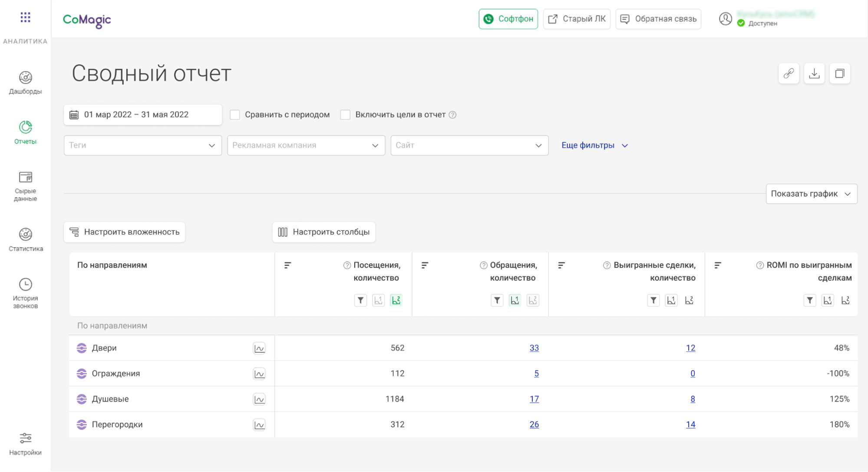Show help for Включить цели в отчет

click(452, 115)
